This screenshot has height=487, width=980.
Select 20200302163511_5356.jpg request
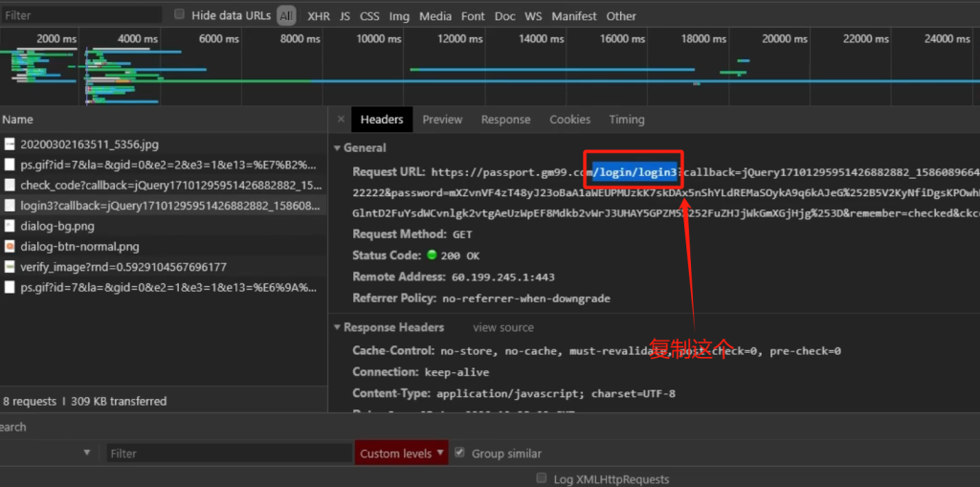(164, 144)
